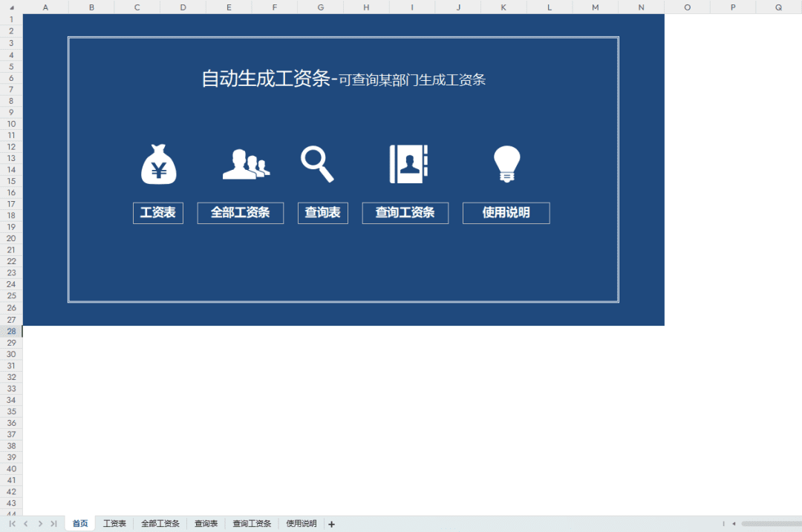Screen dimensions: 802x532
Task: Select column P header
Action: coord(733,7)
